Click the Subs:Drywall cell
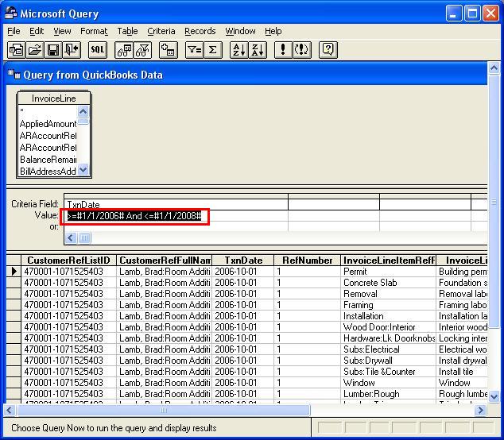The width and height of the screenshot is (504, 440). click(x=388, y=361)
